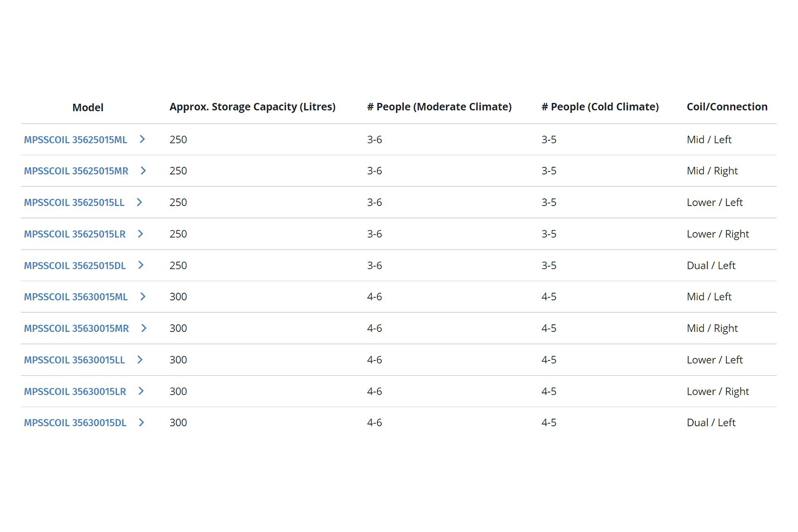Open the MPSSCOIL 35625015DL model link

[75, 266]
